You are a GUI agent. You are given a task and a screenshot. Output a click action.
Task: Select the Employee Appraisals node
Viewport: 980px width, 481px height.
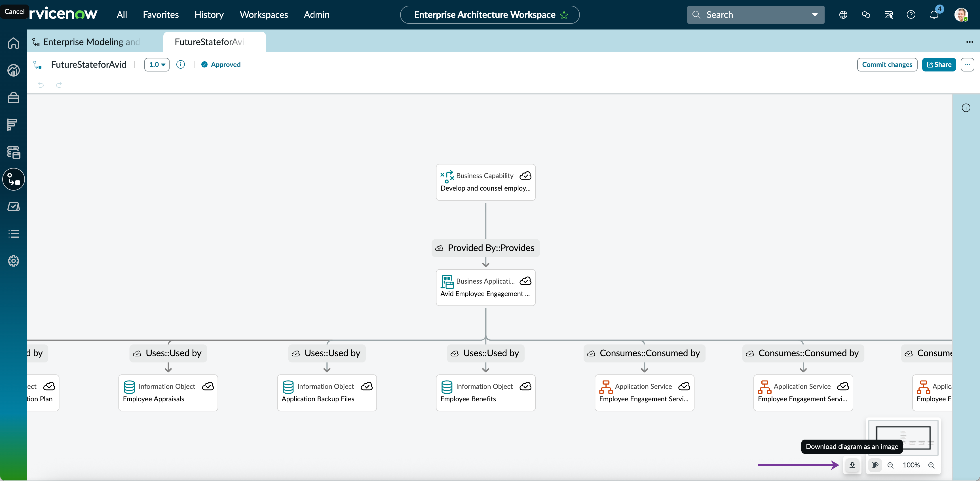(x=168, y=393)
